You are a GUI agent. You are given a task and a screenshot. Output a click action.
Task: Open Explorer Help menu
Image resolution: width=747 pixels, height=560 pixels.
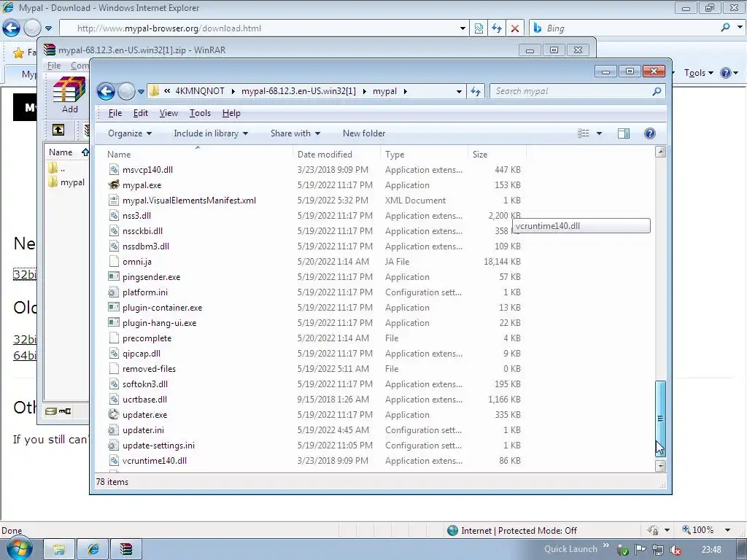(231, 113)
